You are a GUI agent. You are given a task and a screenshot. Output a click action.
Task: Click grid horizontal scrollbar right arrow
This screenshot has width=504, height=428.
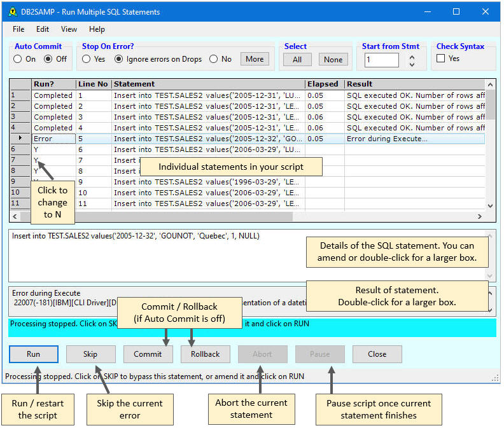pos(480,217)
